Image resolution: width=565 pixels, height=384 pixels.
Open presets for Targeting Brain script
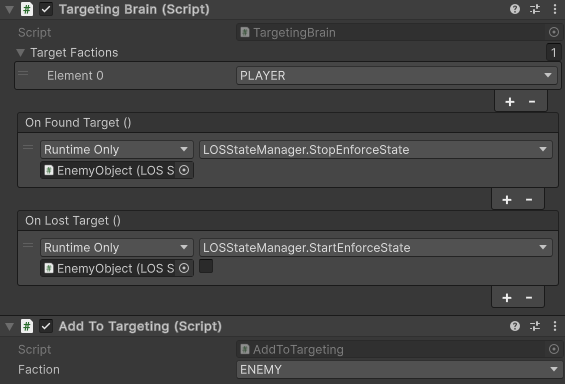point(535,9)
